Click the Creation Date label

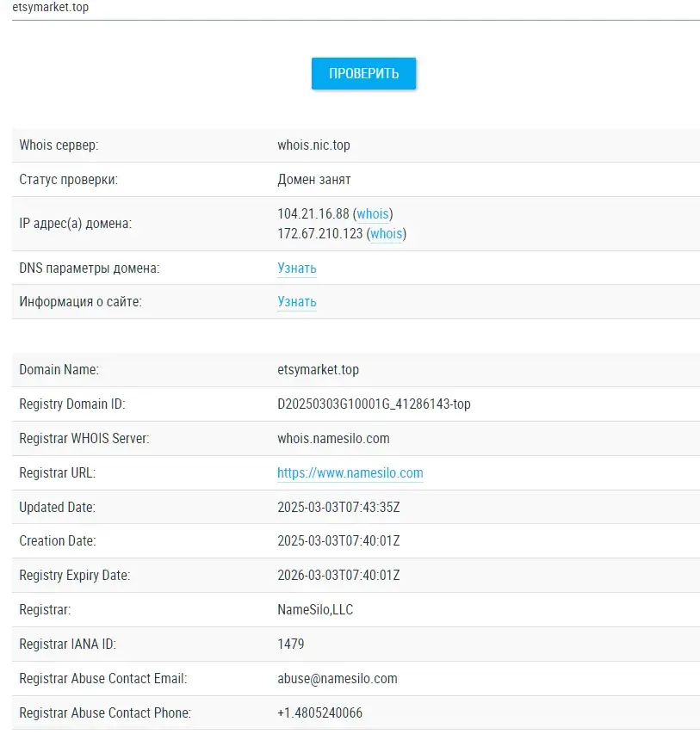click(x=57, y=541)
